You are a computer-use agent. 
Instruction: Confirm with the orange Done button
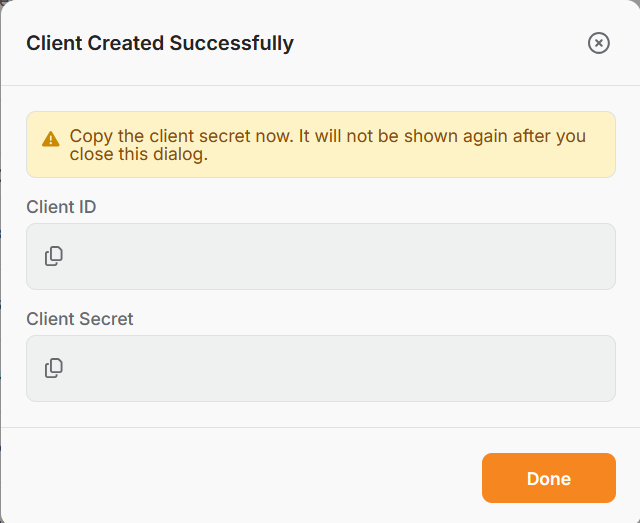click(x=549, y=478)
